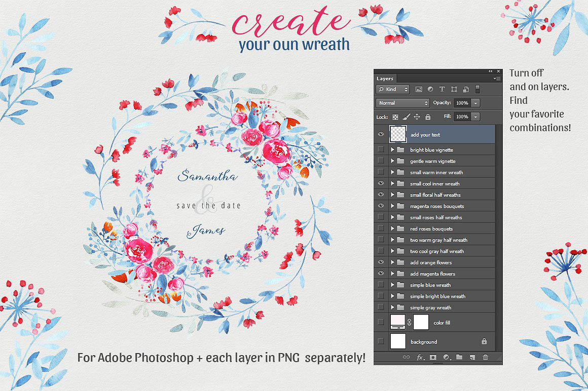This screenshot has width=588, height=391.
Task: Show the 'bright blue vignette' layer group
Action: (x=381, y=150)
